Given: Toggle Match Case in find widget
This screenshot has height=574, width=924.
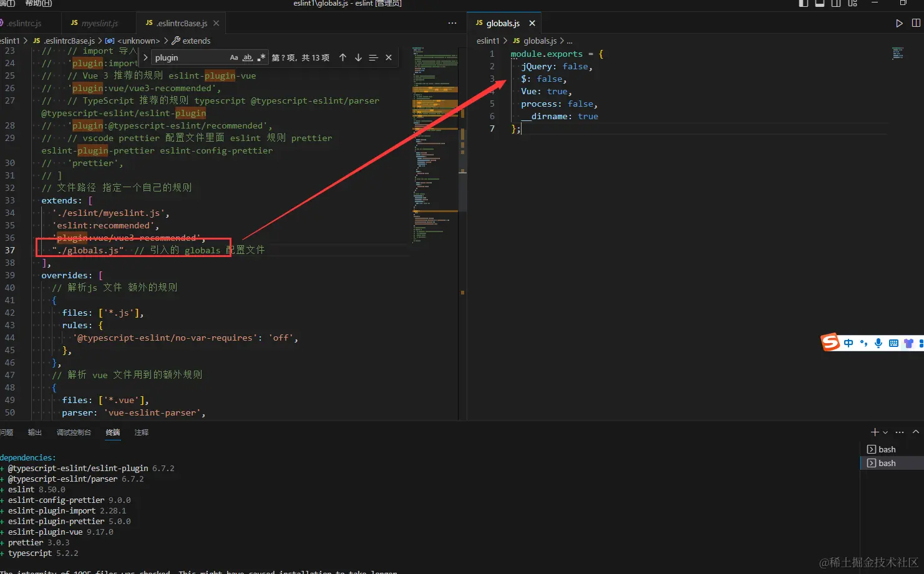Looking at the screenshot, I should 234,57.
